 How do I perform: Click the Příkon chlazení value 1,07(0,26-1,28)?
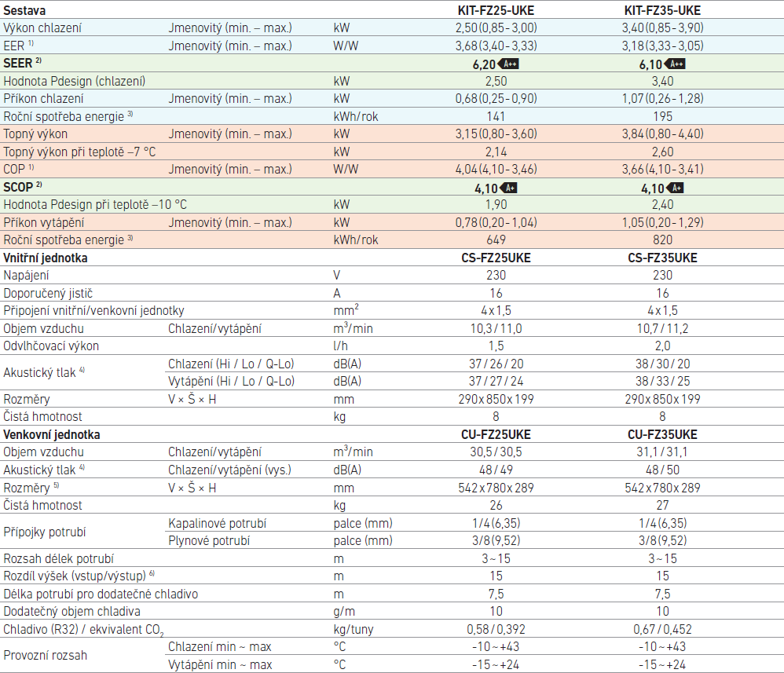(x=662, y=98)
